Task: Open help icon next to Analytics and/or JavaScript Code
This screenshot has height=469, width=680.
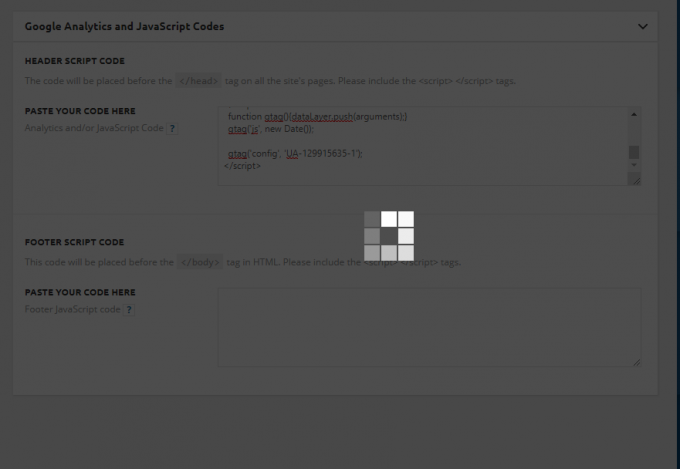Action: tap(172, 128)
